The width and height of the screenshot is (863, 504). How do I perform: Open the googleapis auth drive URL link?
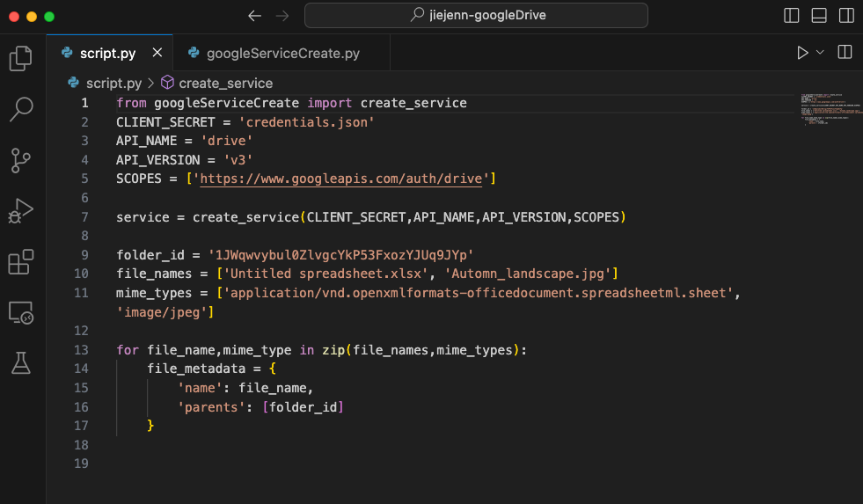pos(340,179)
